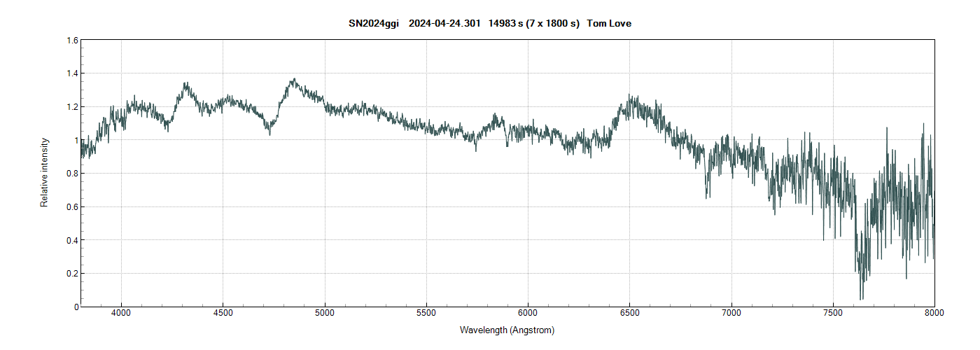Click the SN2024ggi chart title text
Screen dimensions: 980x350
click(490, 24)
